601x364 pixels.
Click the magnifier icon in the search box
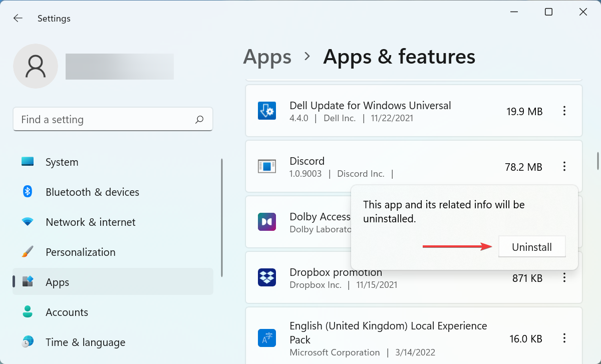tap(199, 119)
